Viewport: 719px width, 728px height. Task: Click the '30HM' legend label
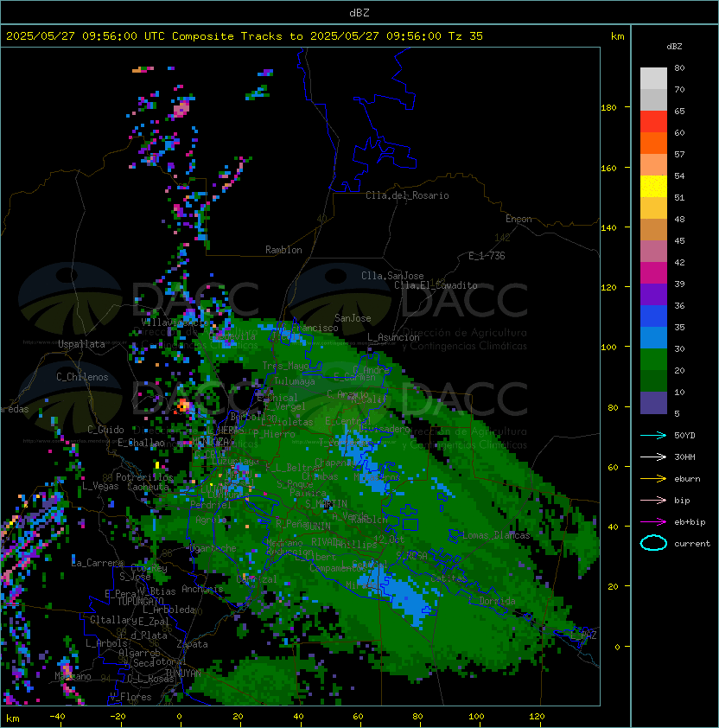(x=684, y=457)
